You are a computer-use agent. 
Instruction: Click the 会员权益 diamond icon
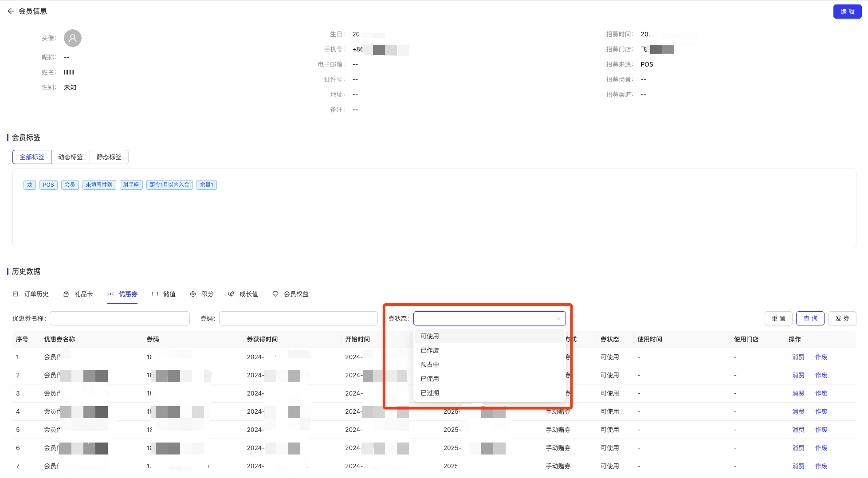pyautogui.click(x=275, y=294)
